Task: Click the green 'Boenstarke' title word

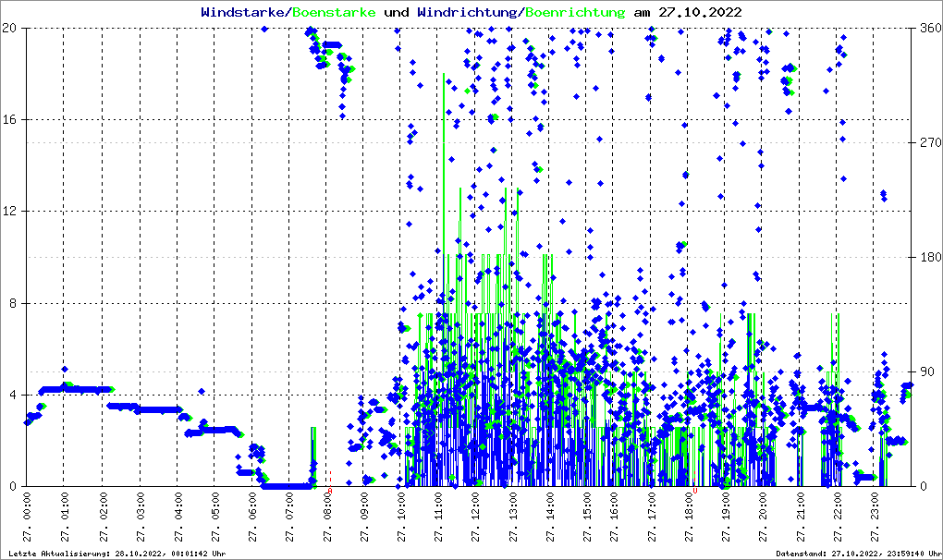Action: (334, 12)
